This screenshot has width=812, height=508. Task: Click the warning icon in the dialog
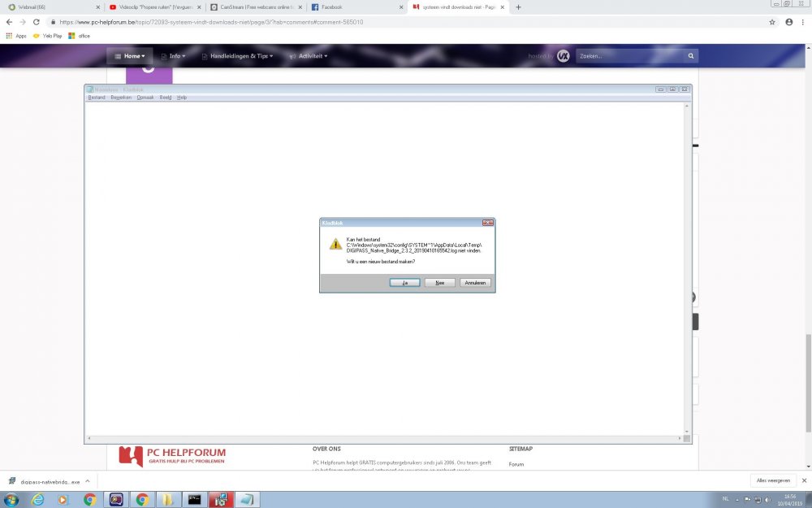point(335,244)
